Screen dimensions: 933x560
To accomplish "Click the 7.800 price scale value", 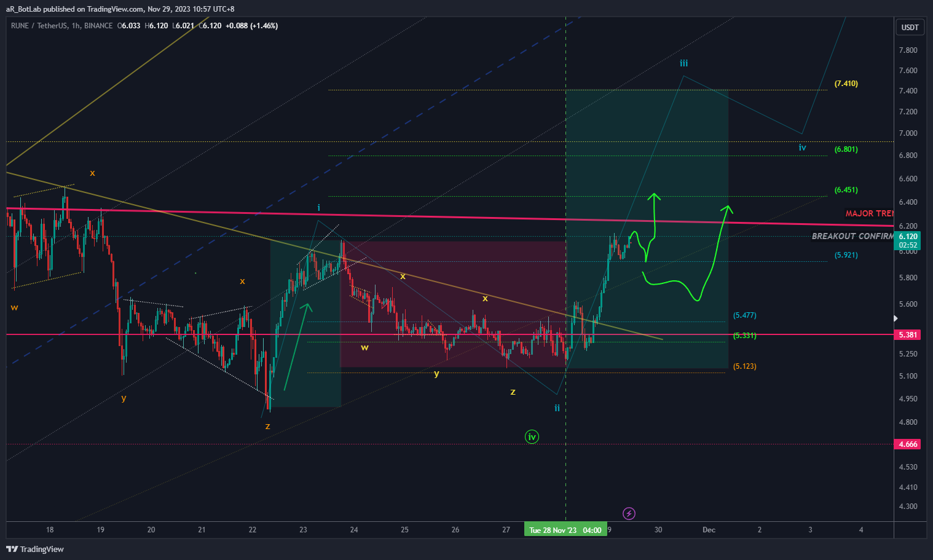I will click(908, 50).
